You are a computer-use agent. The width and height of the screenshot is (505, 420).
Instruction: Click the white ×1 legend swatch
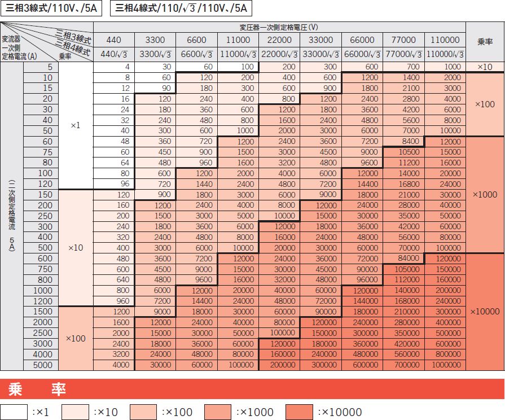coord(14,412)
